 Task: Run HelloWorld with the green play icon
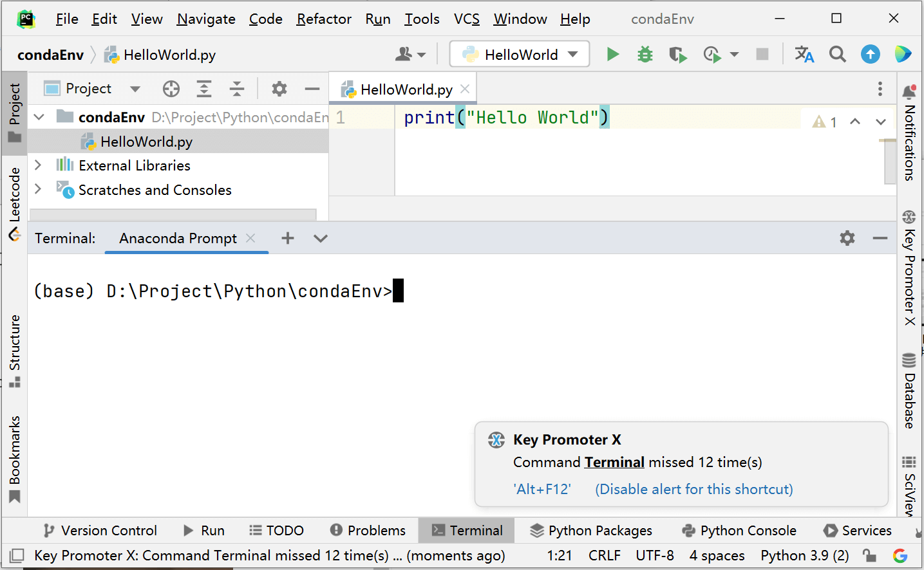pos(612,55)
